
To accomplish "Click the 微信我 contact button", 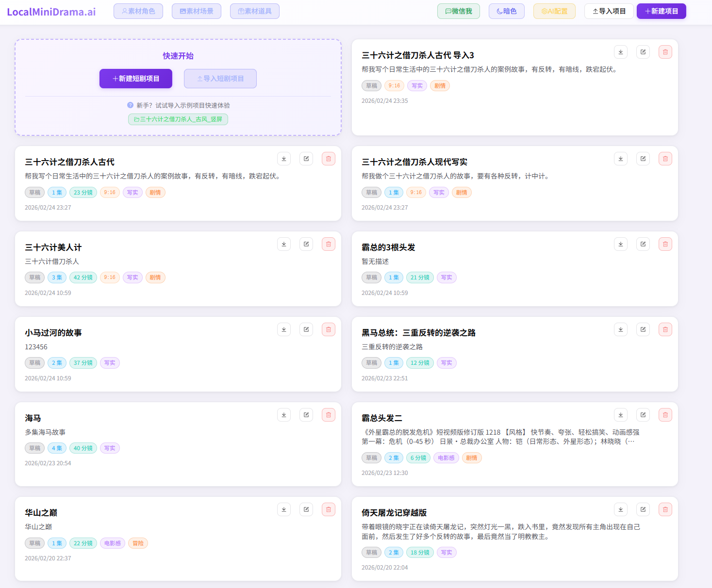I will [x=459, y=11].
